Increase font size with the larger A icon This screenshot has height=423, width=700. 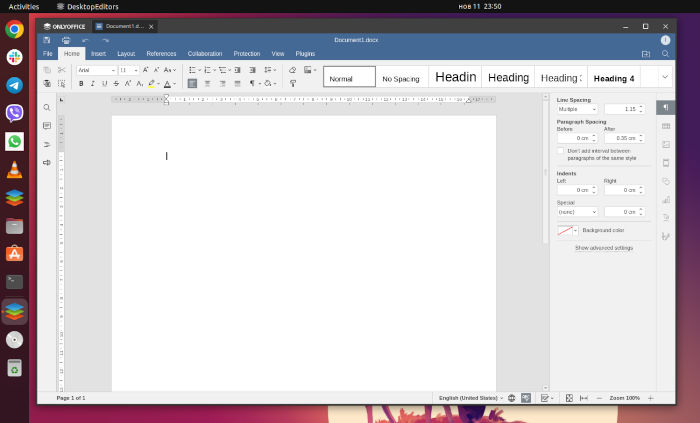146,70
